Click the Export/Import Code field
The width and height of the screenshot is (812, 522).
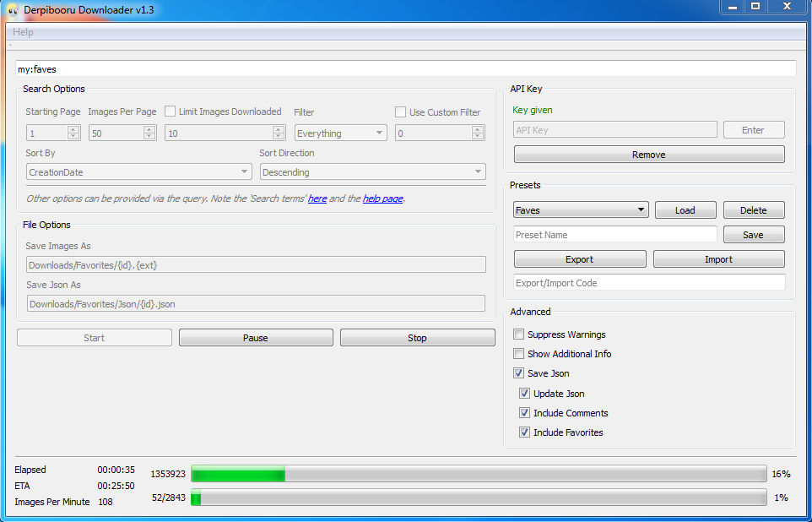click(649, 282)
